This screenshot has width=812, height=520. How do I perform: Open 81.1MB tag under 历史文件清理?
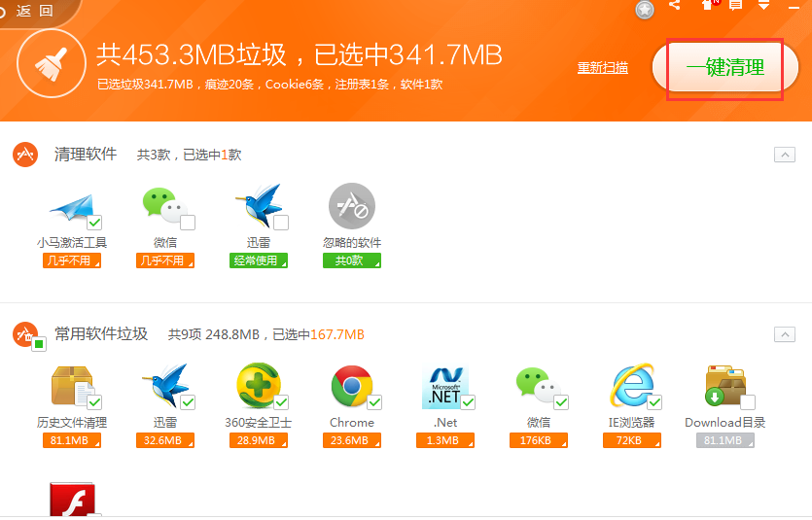coord(72,440)
